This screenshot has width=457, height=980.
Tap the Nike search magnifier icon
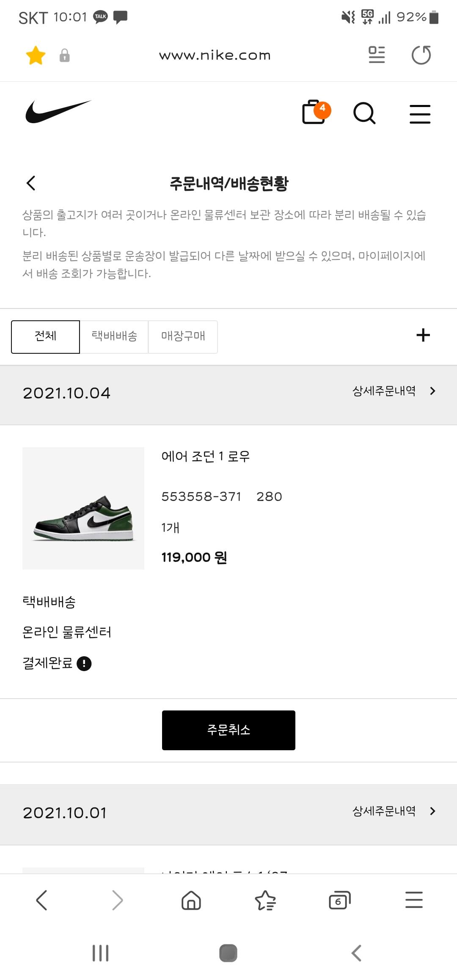(x=364, y=113)
